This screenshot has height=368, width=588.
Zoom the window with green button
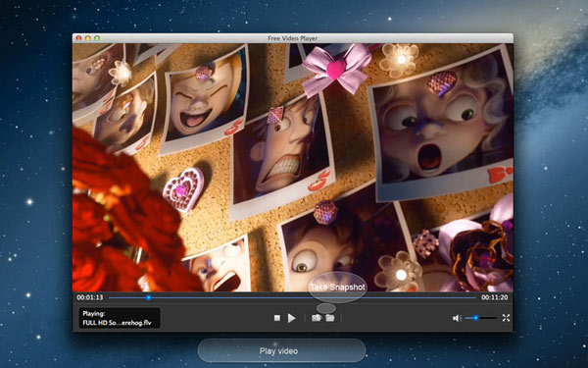click(97, 38)
